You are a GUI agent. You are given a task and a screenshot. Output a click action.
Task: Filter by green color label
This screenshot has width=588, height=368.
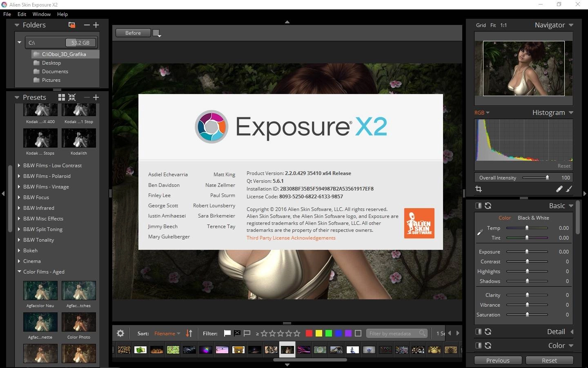[x=329, y=333]
